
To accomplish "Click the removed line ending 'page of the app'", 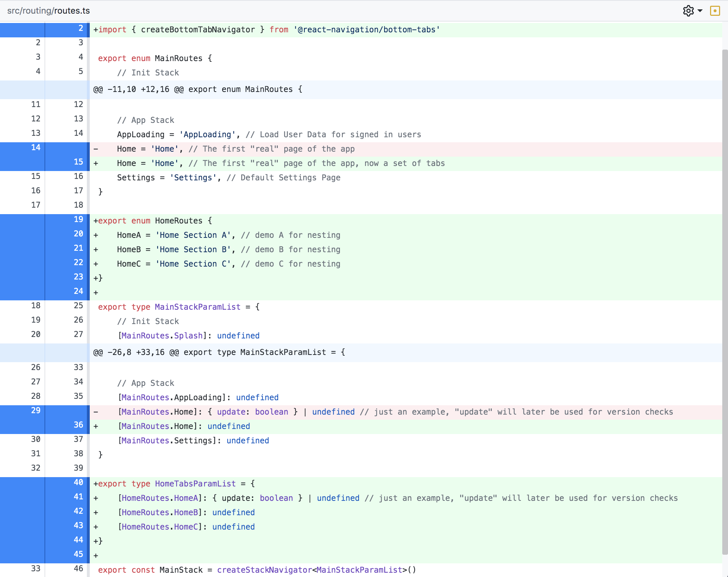I will click(406, 149).
